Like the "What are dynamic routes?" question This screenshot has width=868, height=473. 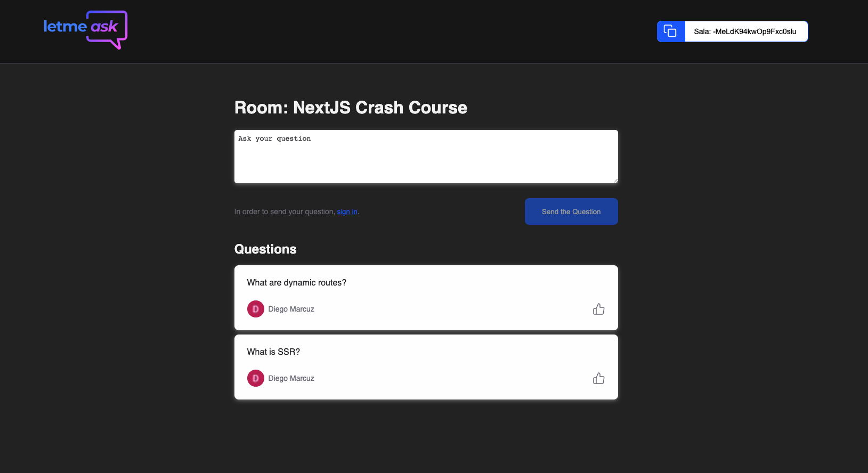[x=599, y=309]
